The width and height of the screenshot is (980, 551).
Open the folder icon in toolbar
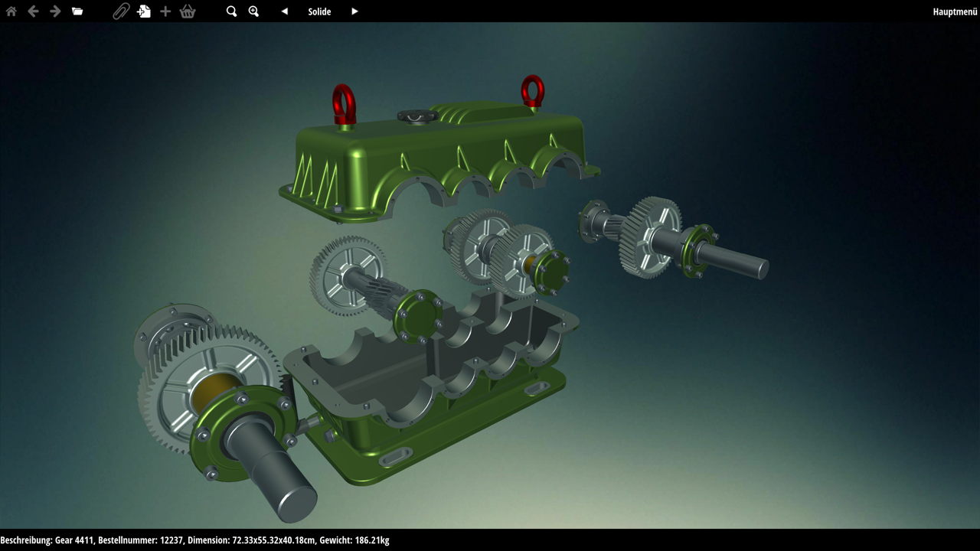tap(77, 11)
